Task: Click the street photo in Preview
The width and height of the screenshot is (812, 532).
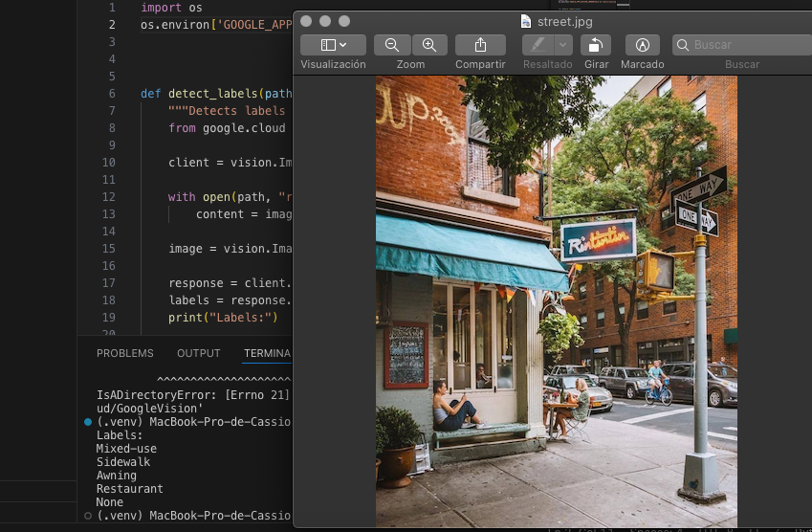Action: click(x=556, y=301)
